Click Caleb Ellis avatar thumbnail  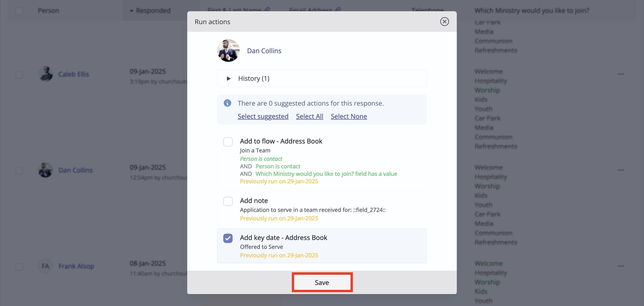coord(45,74)
